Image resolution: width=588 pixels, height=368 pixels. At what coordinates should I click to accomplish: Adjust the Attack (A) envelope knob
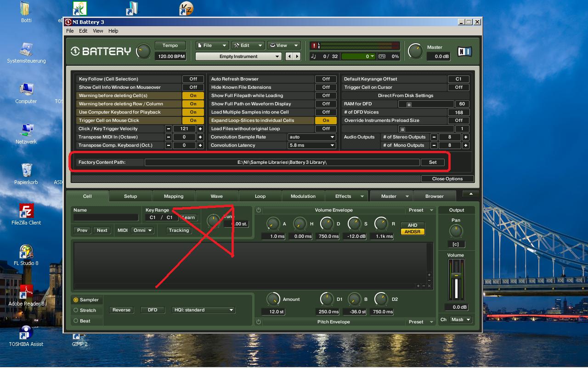pyautogui.click(x=273, y=224)
